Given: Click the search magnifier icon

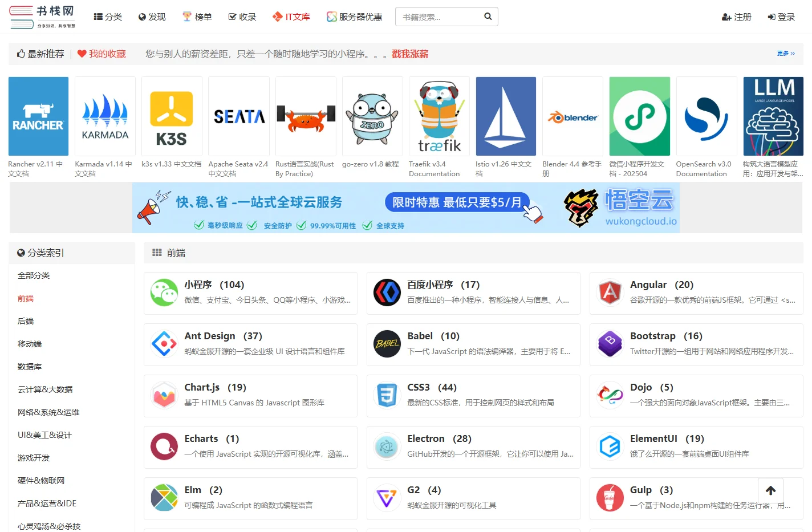Looking at the screenshot, I should tap(488, 17).
